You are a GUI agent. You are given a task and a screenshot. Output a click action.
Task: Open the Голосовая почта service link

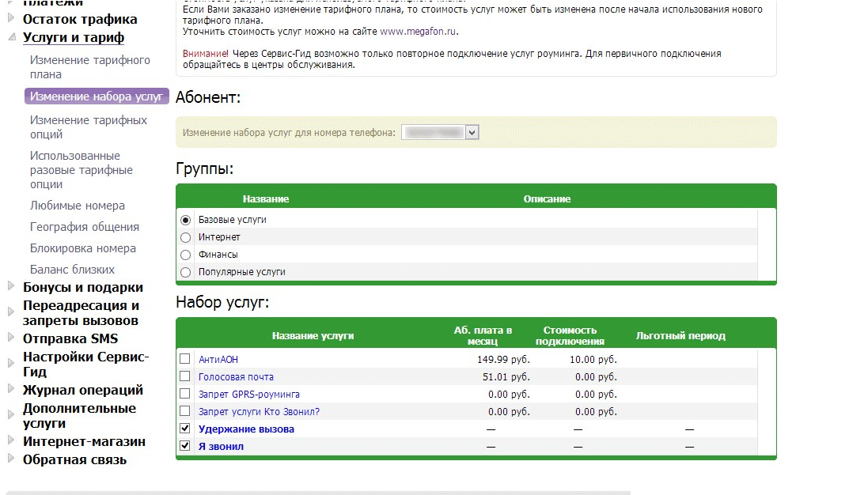click(x=236, y=376)
